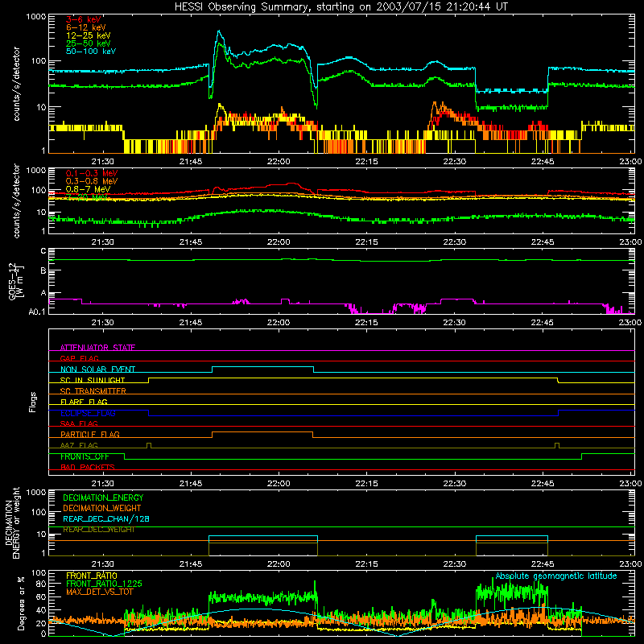Viewport: 644px width, 644px height.
Task: Pick the cyan 50-100 keV legend label
Action: [x=91, y=51]
